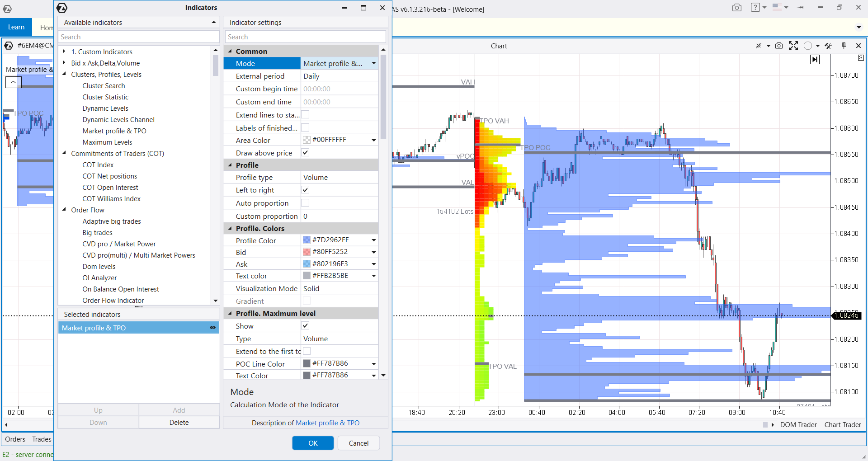The width and height of the screenshot is (868, 461).
Task: Enable Auto proportion for the profile
Action: coord(306,203)
